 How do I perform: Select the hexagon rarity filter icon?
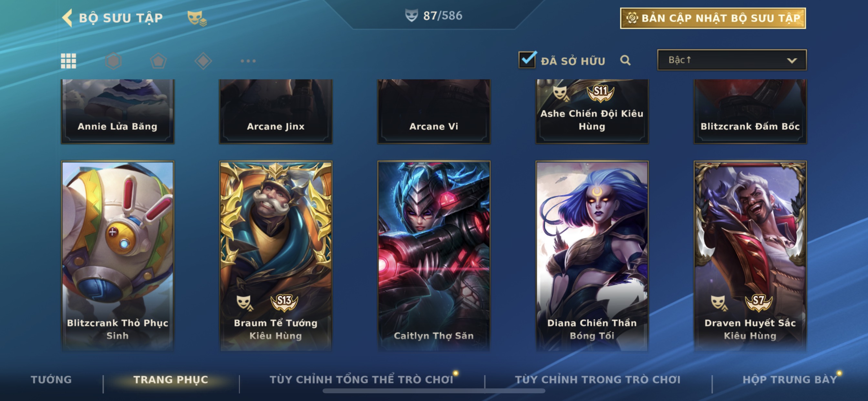pos(113,61)
